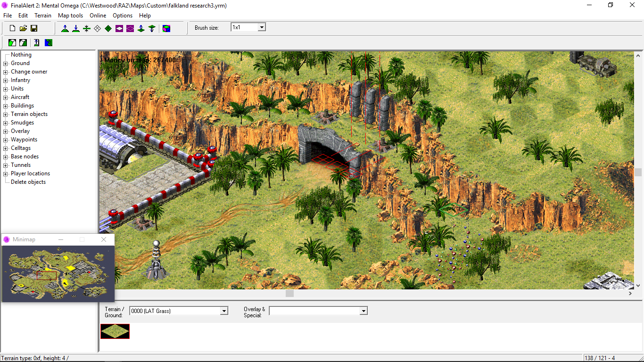Click the vertical scrollbar thumb beside the map
Viewport: 644px width, 362px height.
[638, 173]
